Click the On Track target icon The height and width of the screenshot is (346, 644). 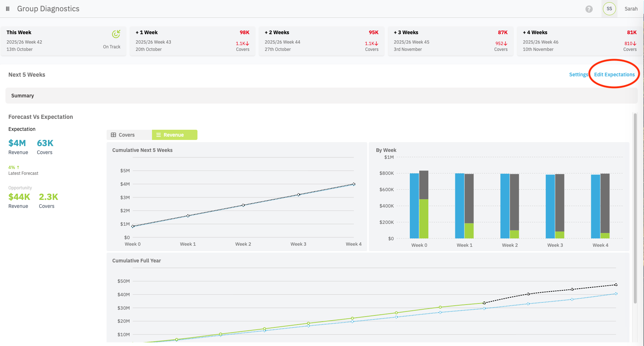point(116,34)
